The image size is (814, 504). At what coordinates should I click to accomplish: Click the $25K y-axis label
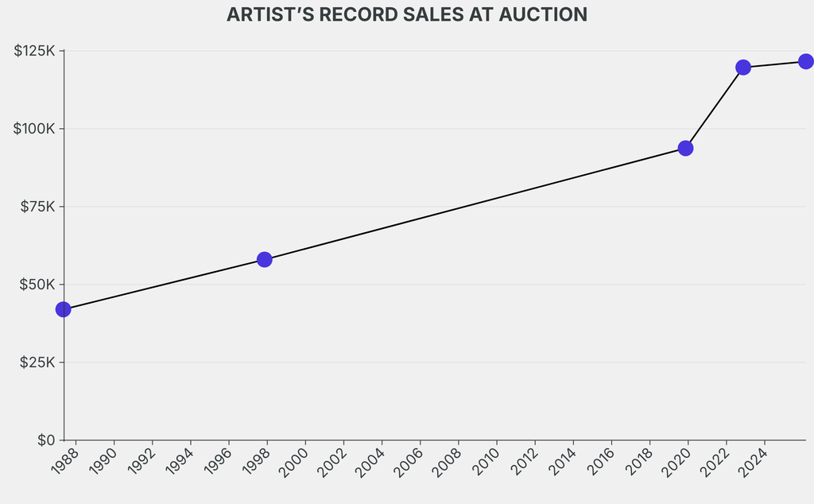coord(37,362)
